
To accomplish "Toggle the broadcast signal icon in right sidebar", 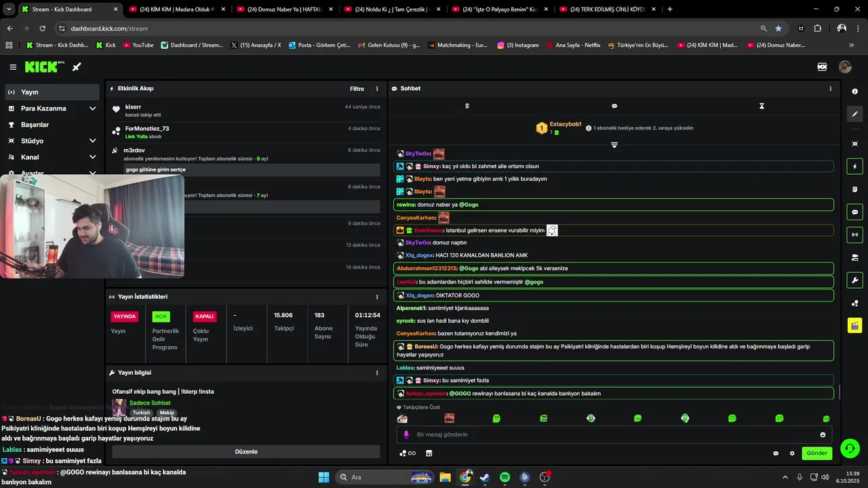I will [854, 235].
